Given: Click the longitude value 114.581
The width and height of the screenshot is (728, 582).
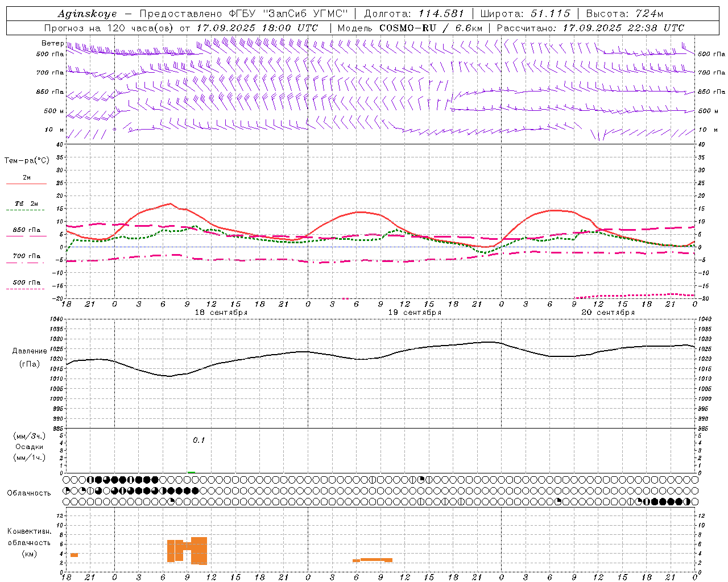Looking at the screenshot, I should point(441,14).
